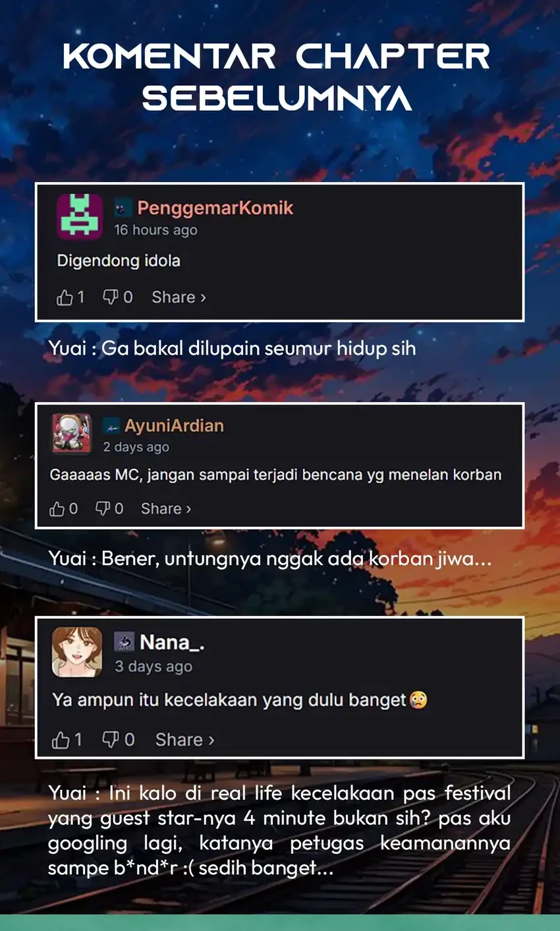Downvote Nana_'s comment

[111, 739]
